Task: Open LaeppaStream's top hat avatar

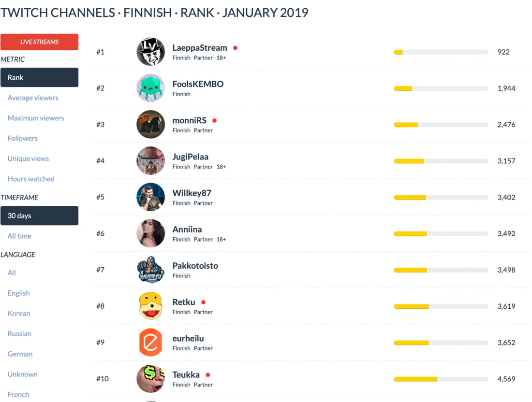Action: [151, 52]
